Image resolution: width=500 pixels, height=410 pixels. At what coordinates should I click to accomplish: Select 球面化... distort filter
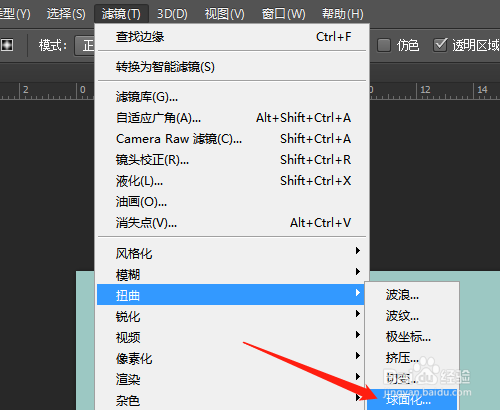[412, 399]
